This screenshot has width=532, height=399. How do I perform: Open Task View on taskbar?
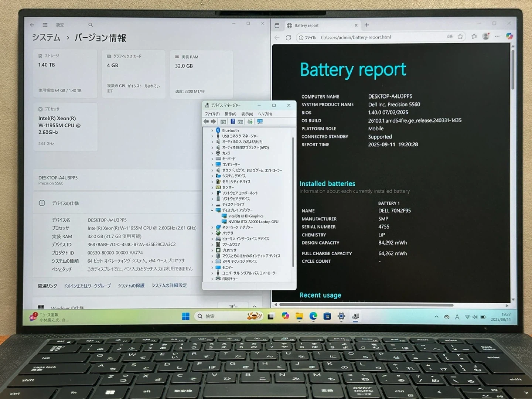pos(271,316)
